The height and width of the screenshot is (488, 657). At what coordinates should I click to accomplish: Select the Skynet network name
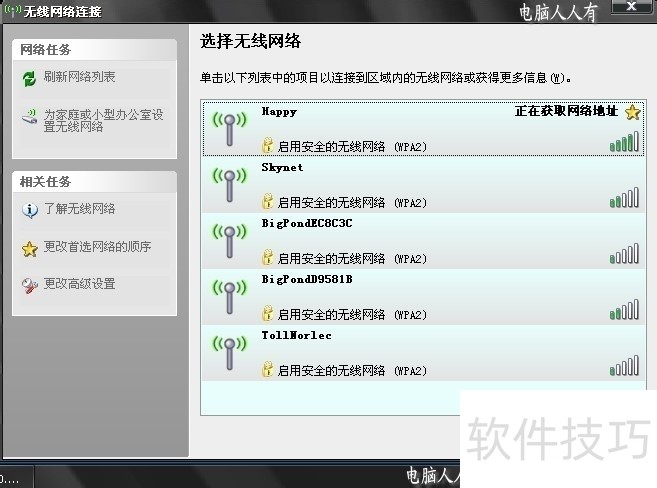(x=281, y=168)
